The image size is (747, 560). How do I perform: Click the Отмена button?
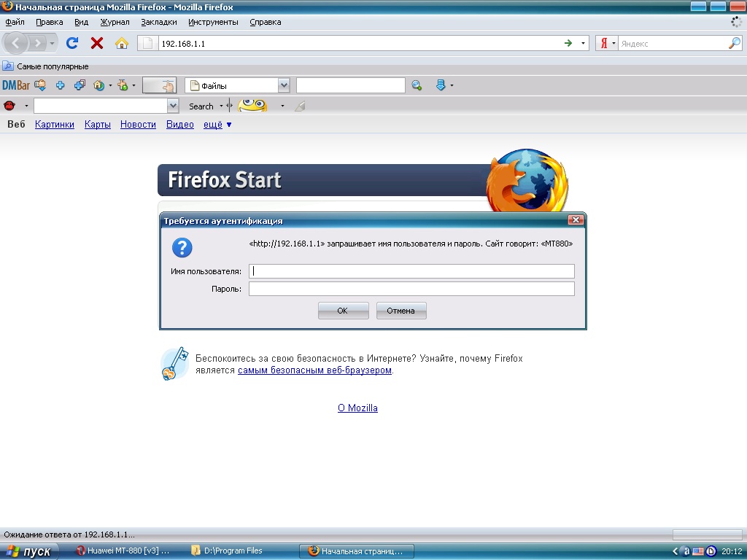click(x=400, y=311)
